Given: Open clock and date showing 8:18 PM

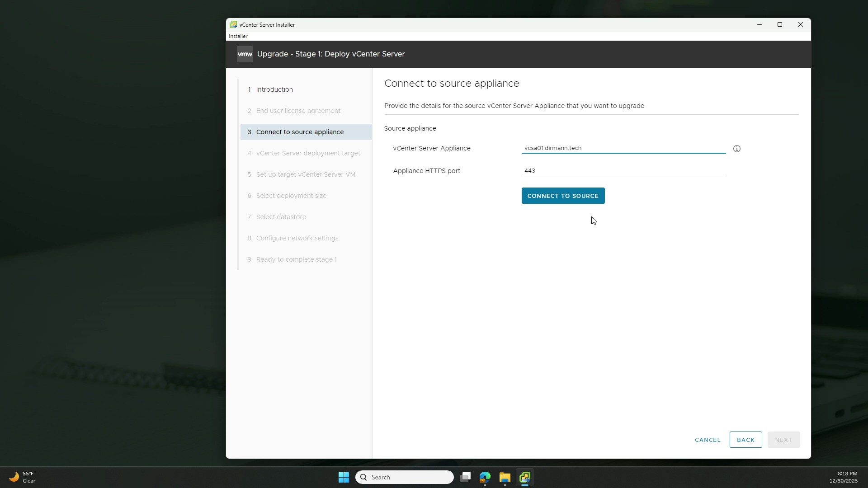Looking at the screenshot, I should pyautogui.click(x=843, y=477).
